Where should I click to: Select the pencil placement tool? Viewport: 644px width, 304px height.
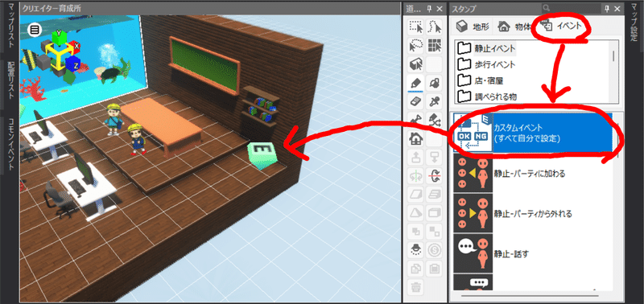(416, 84)
